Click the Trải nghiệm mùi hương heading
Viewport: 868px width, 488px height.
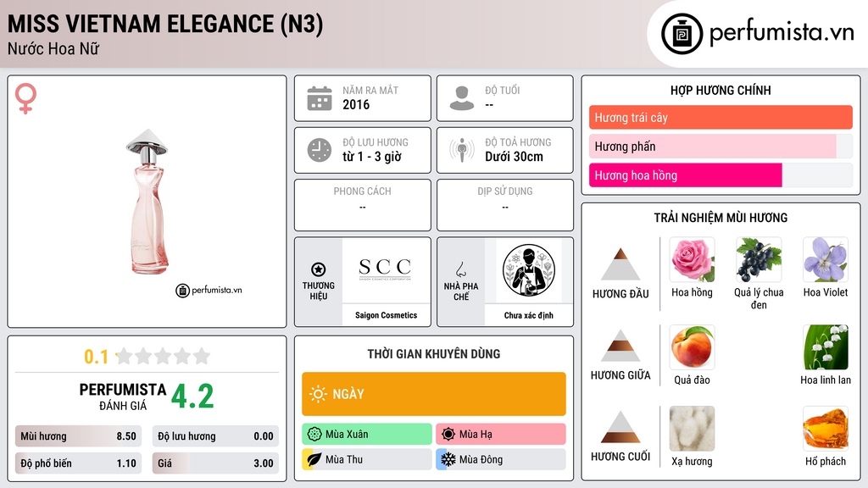pos(721,218)
